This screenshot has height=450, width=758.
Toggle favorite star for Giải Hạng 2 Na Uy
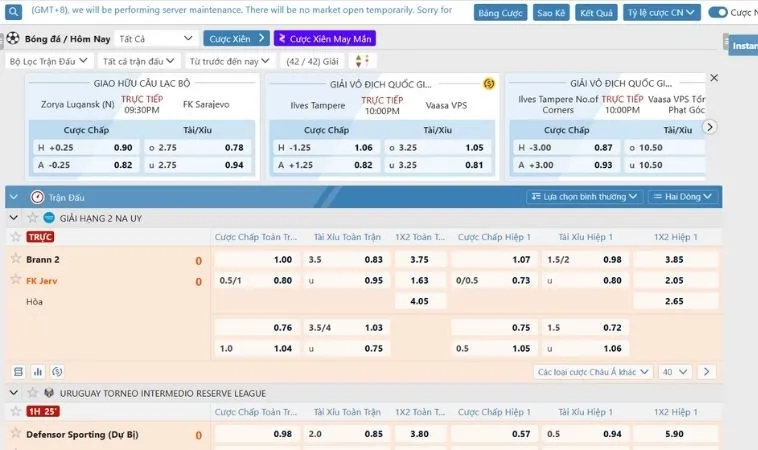[x=32, y=218]
